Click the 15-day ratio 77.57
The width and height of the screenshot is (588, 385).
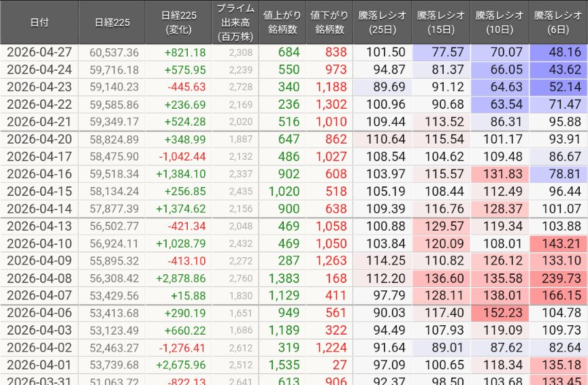coord(448,52)
